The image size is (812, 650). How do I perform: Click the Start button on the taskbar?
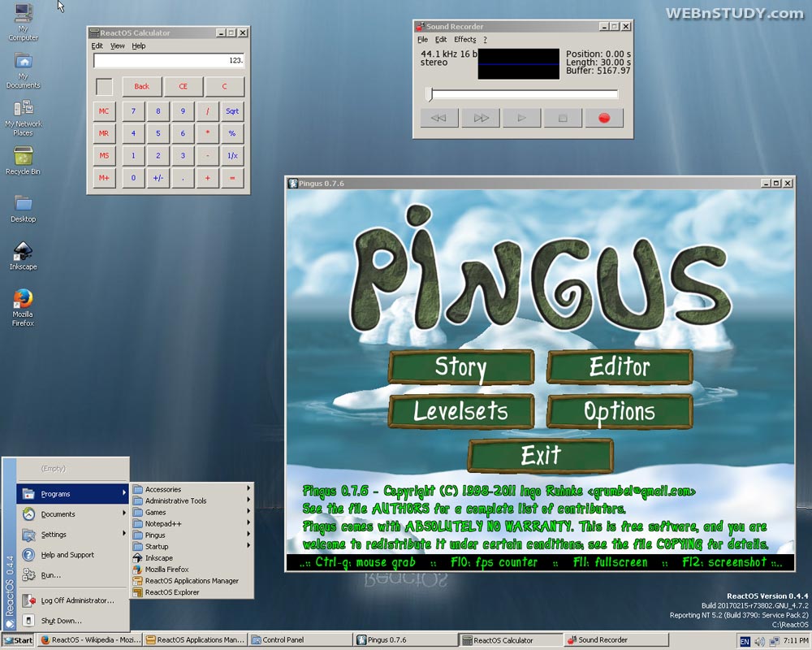[18, 640]
